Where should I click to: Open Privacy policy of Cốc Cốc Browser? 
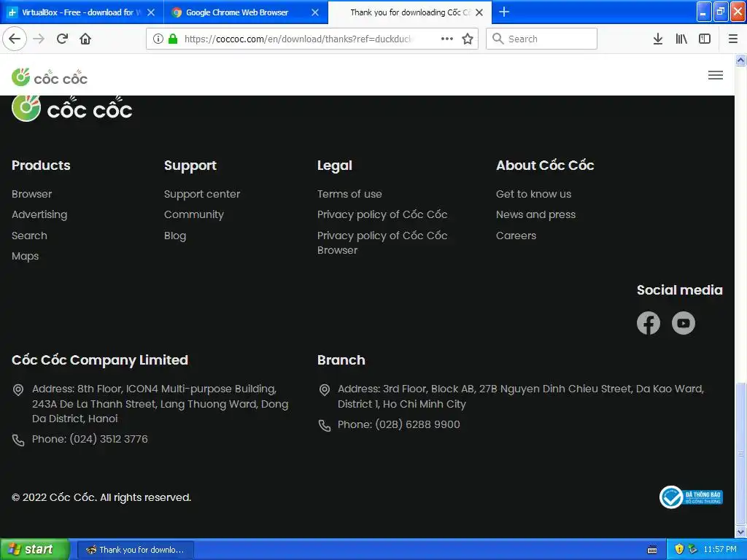[382, 242]
